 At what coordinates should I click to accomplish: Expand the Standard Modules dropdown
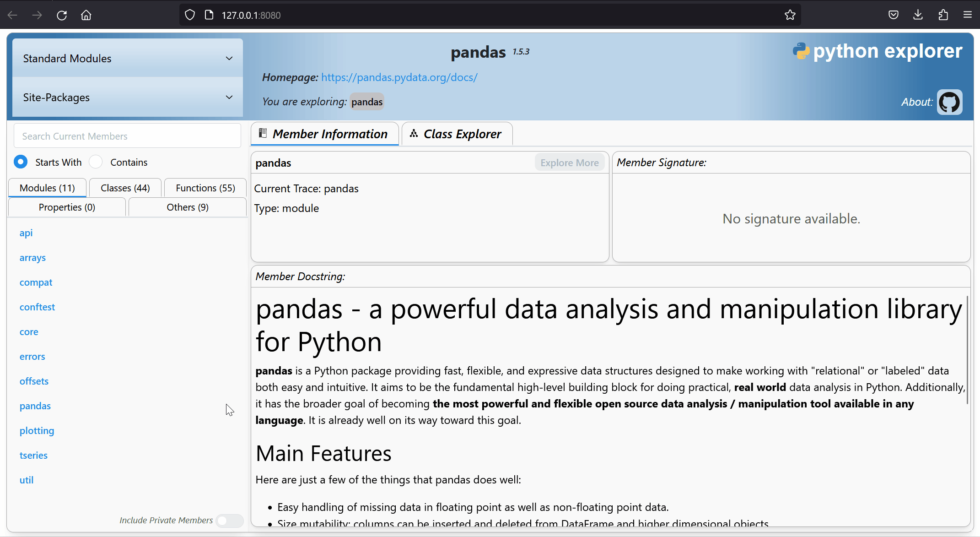127,58
